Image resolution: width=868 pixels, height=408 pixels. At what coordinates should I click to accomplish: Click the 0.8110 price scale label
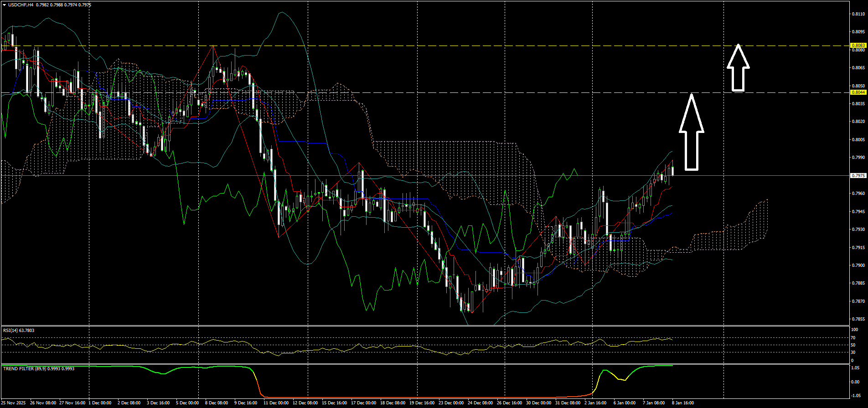[858, 14]
